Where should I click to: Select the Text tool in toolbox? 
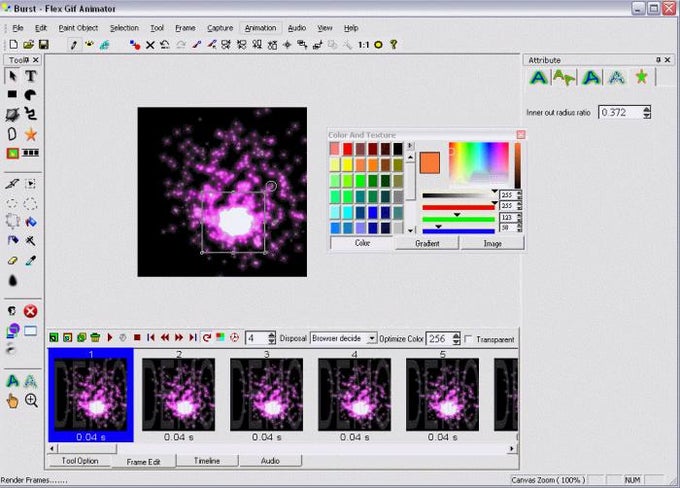(x=31, y=76)
